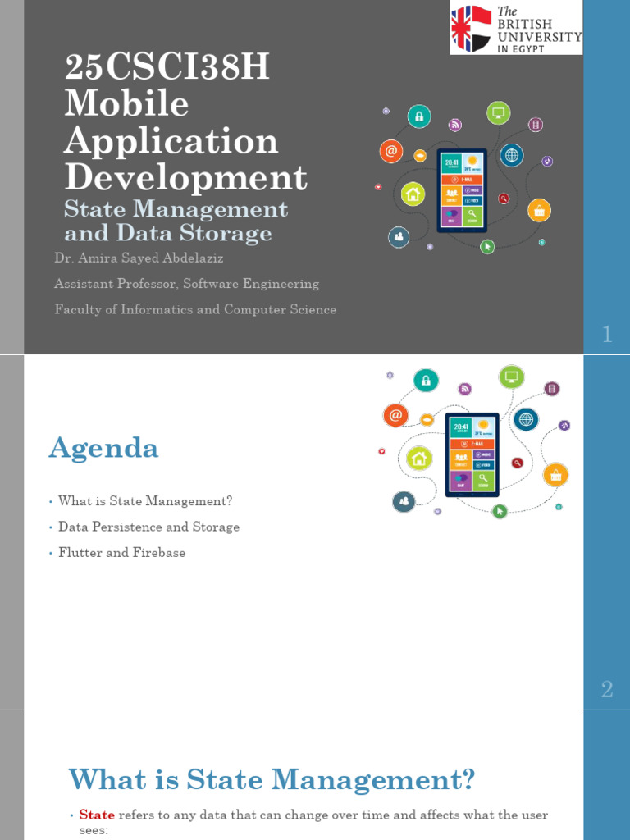Click the purple film strip icon on Agenda slide
This screenshot has width=630, height=840.
552,388
